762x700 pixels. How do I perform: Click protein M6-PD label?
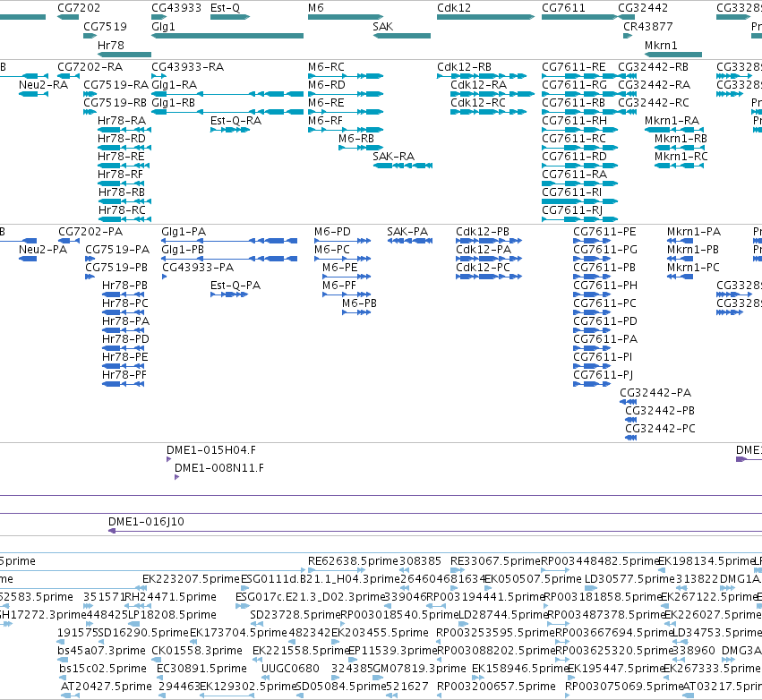[332, 232]
